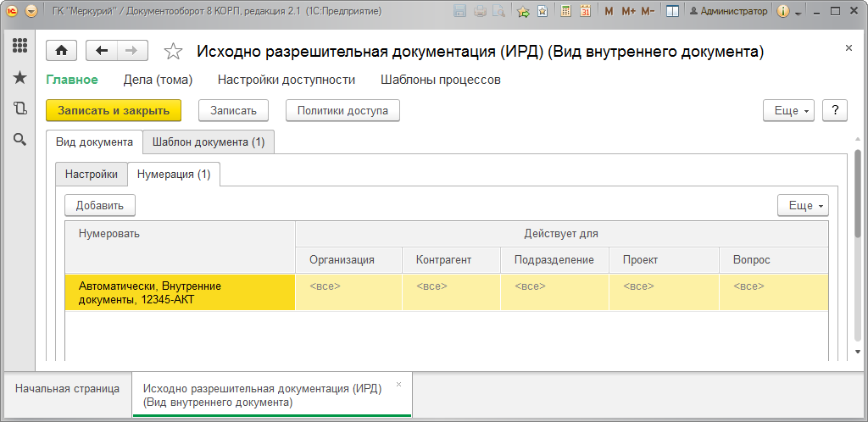Viewport: 868px width, 422px height.
Task: Navigate back with left arrow
Action: coord(102,51)
